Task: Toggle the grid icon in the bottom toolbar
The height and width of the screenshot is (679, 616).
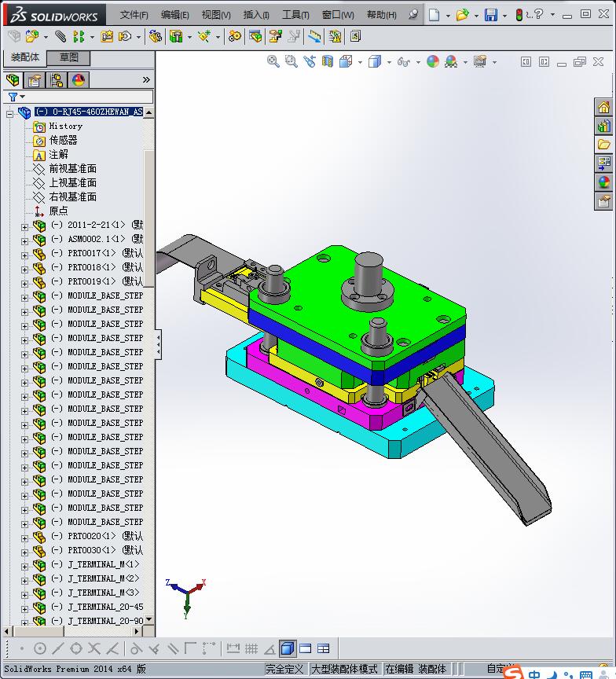Action: coord(251,648)
